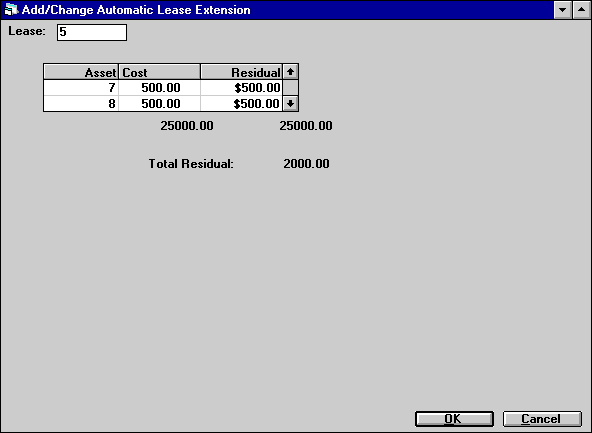Select the Cost column header
The width and height of the screenshot is (592, 433).
[x=159, y=72]
